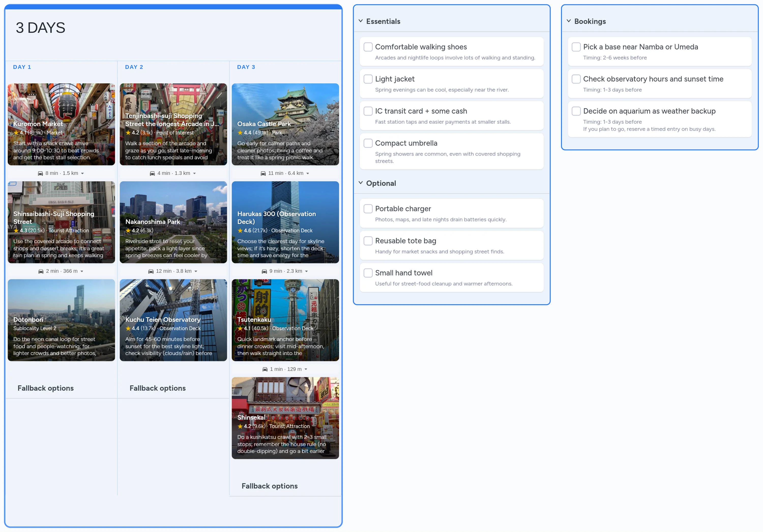Viewport: 763px width, 532px height.
Task: Click car icon on 8 min 1.5 km leg
Action: (40, 173)
